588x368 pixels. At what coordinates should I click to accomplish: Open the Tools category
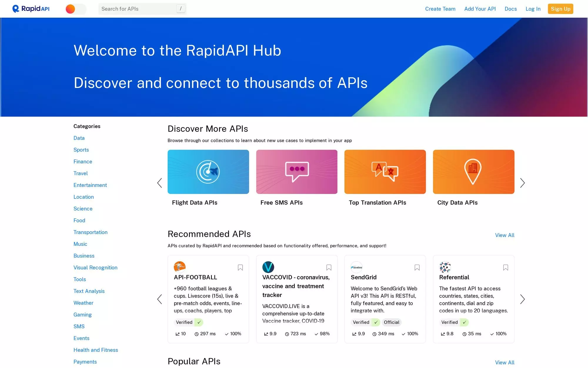pos(80,279)
